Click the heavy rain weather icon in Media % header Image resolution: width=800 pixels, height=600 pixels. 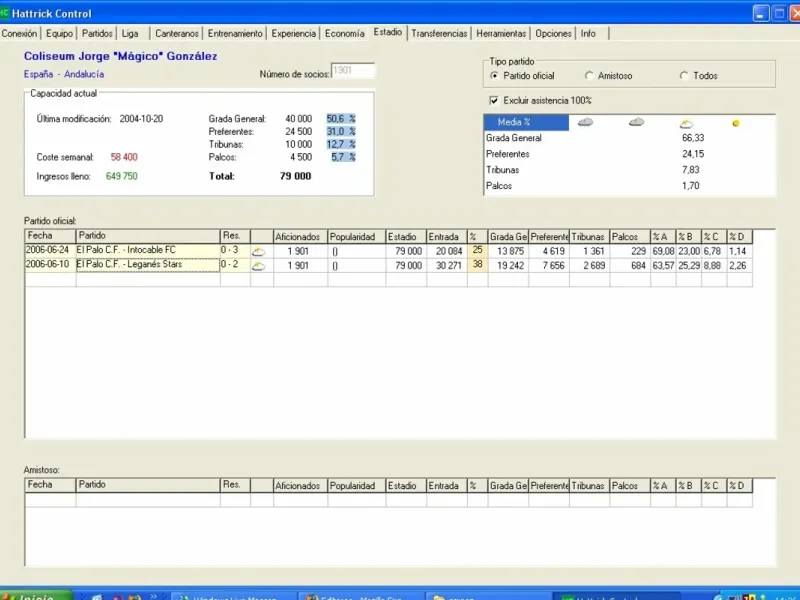(x=585, y=122)
